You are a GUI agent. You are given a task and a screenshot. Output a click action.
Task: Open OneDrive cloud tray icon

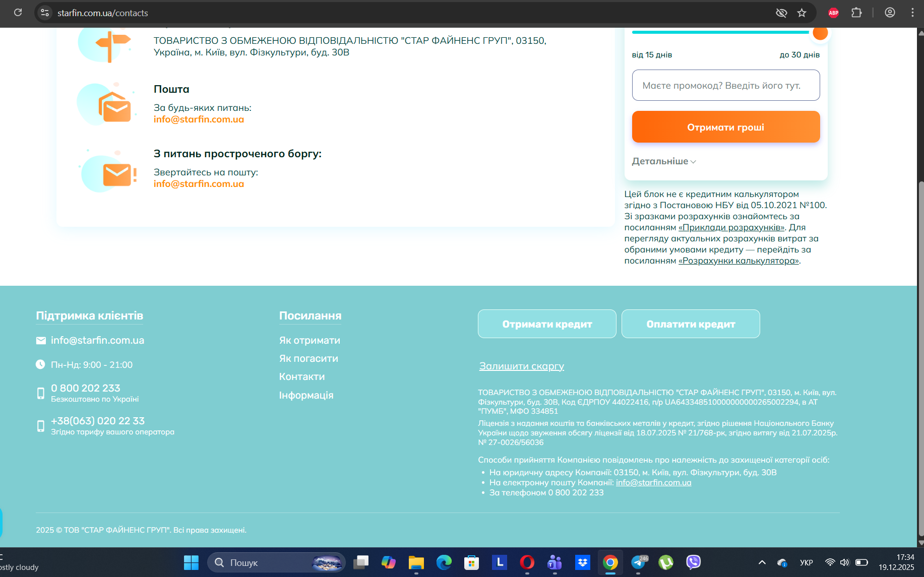pos(782,562)
